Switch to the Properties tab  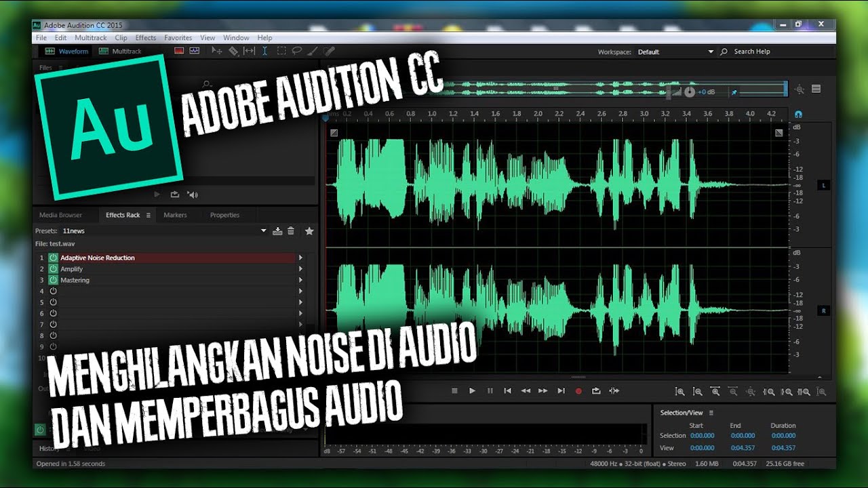tap(224, 215)
